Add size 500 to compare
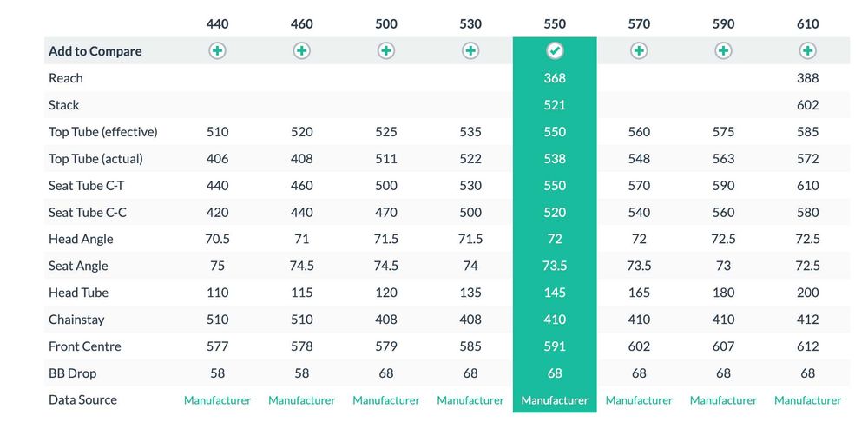 (x=385, y=51)
